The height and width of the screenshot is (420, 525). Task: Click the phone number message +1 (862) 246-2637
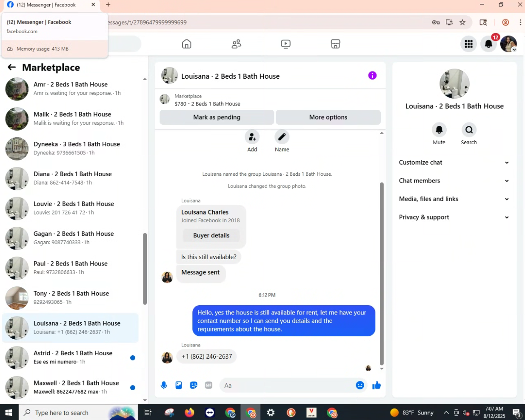[207, 357]
